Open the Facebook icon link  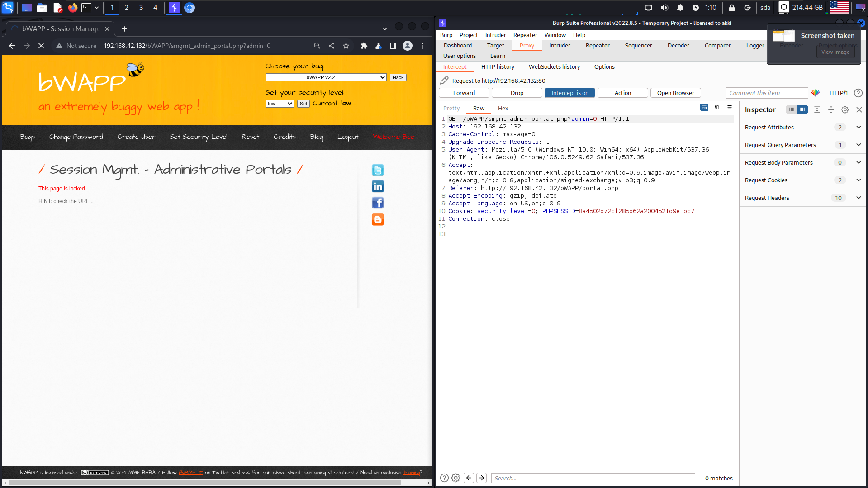[378, 203]
